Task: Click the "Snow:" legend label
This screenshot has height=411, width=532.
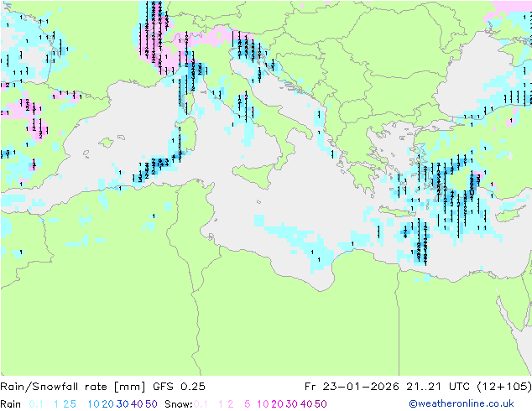Action: [x=179, y=404]
